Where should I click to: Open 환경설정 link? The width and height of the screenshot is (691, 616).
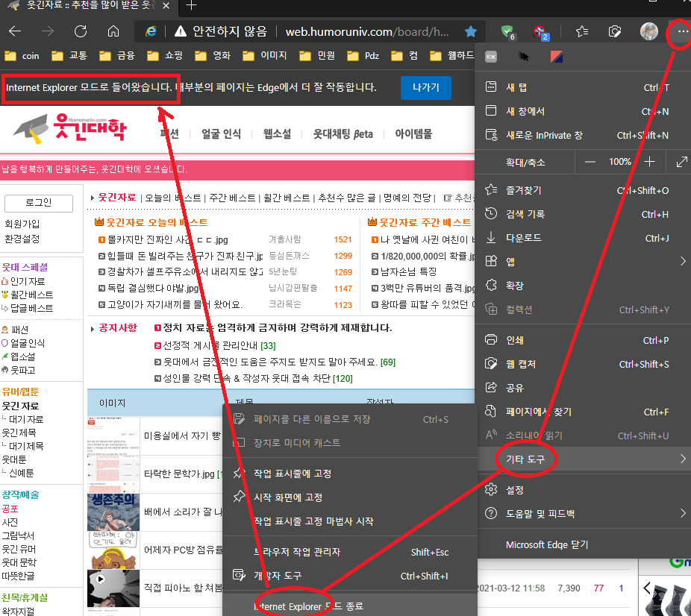coord(22,239)
